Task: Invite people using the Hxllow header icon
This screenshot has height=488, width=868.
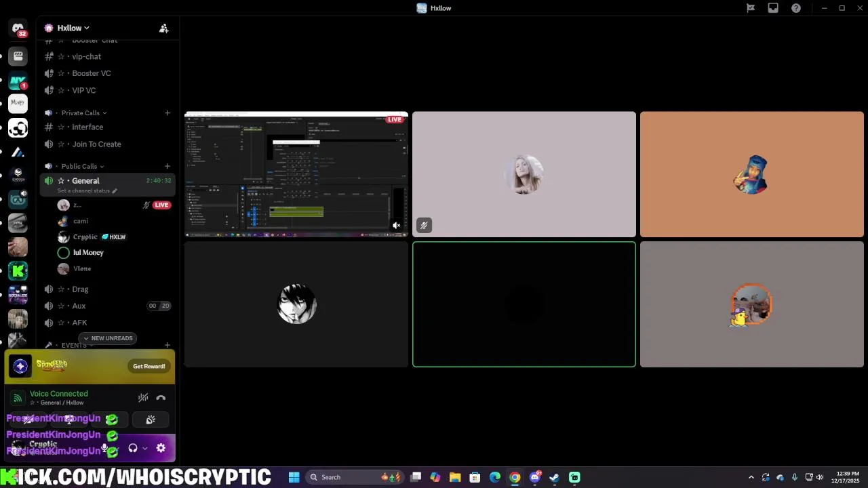Action: (163, 28)
